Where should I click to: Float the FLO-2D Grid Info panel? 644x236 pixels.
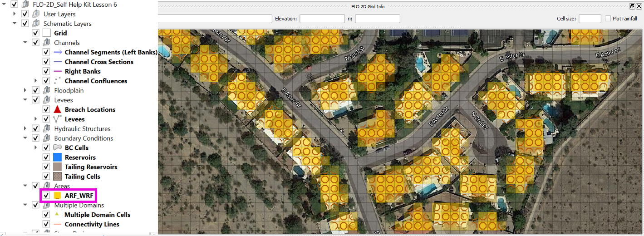[632, 6]
